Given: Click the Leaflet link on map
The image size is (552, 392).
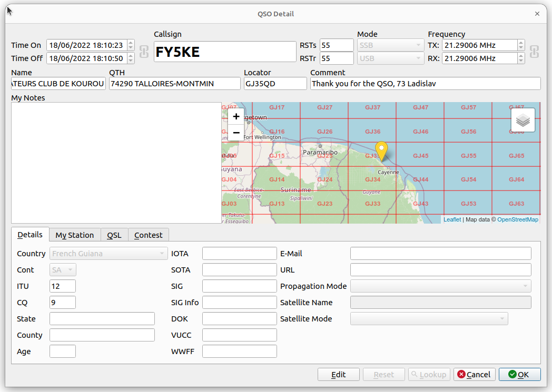Looking at the screenshot, I should 452,219.
